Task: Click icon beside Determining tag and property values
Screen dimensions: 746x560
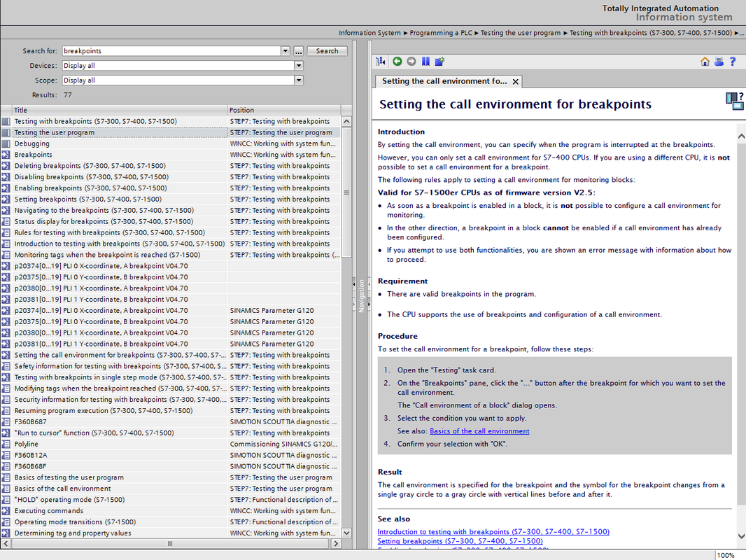Action: click(x=6, y=533)
